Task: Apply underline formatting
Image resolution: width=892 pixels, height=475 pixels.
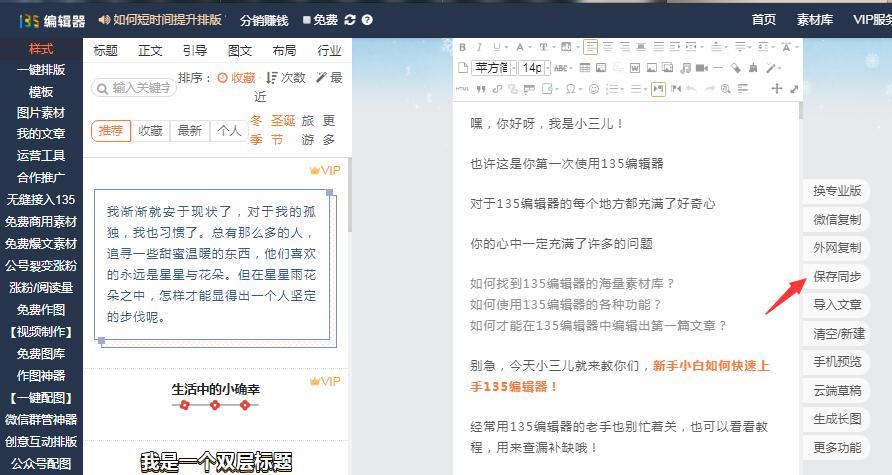Action: (497, 47)
